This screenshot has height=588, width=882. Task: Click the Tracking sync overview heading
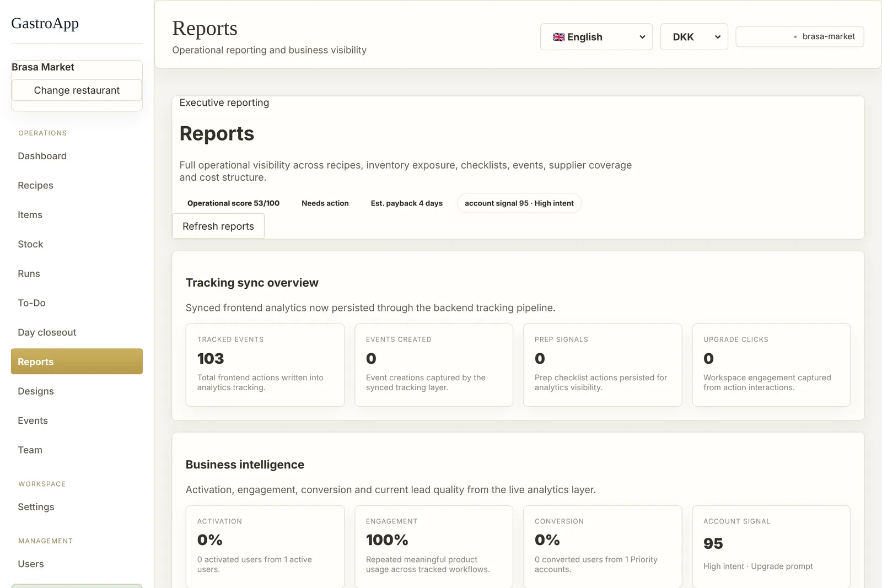[x=252, y=283]
